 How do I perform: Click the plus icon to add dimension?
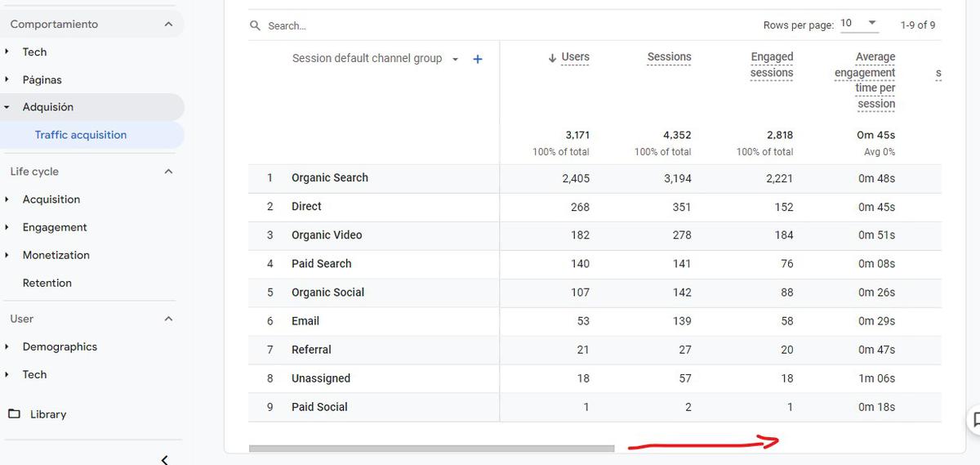(x=478, y=59)
